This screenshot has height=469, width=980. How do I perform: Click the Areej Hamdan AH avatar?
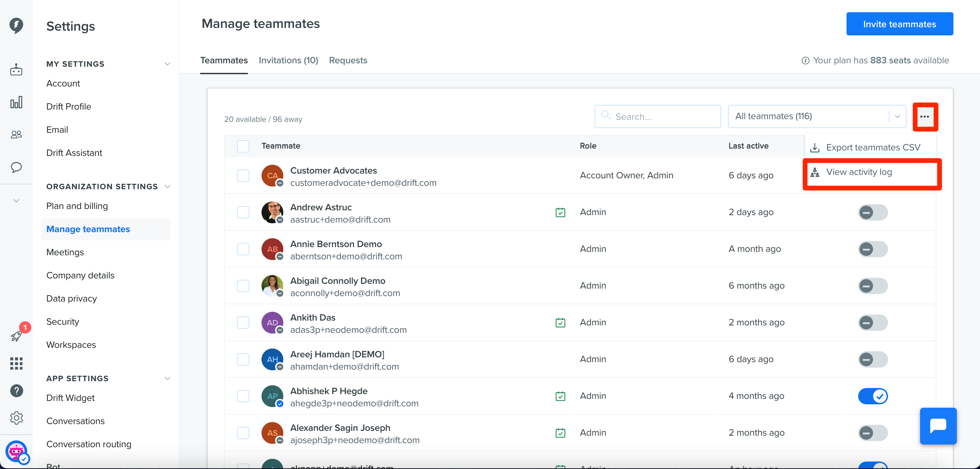pyautogui.click(x=272, y=359)
